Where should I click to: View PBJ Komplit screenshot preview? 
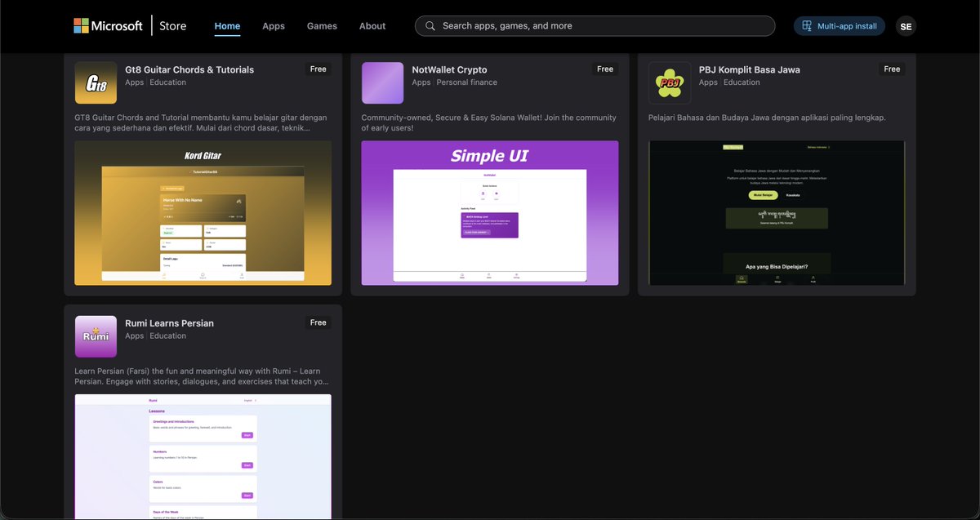(777, 213)
